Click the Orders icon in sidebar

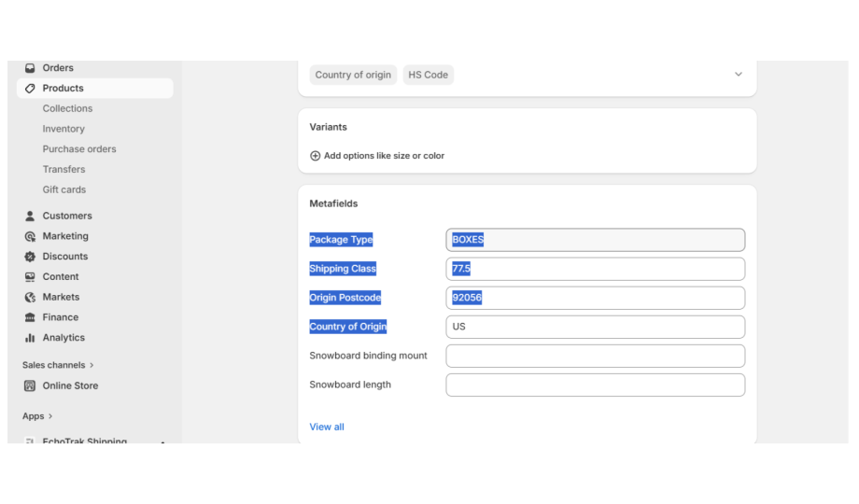[x=30, y=68]
